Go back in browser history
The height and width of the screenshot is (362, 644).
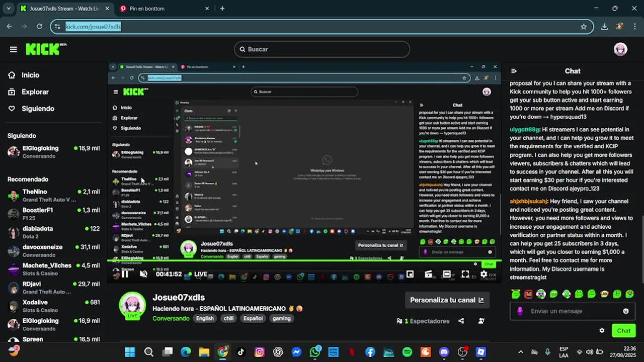coord(10,27)
